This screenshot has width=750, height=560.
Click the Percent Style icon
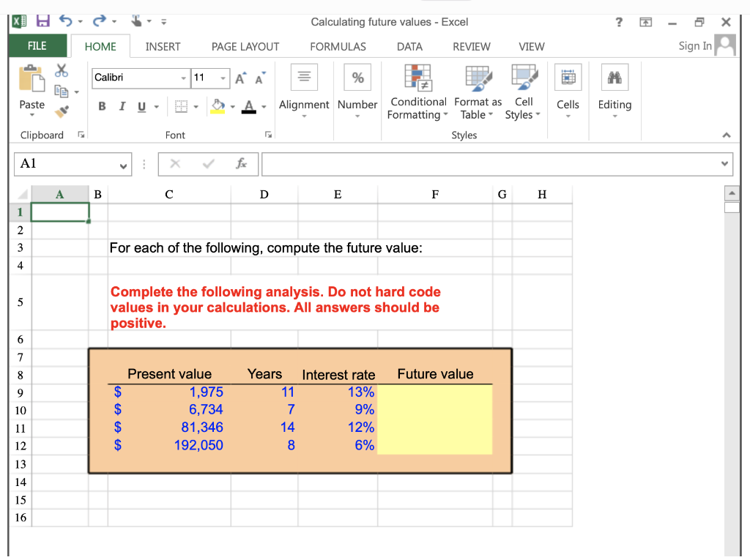(x=357, y=76)
